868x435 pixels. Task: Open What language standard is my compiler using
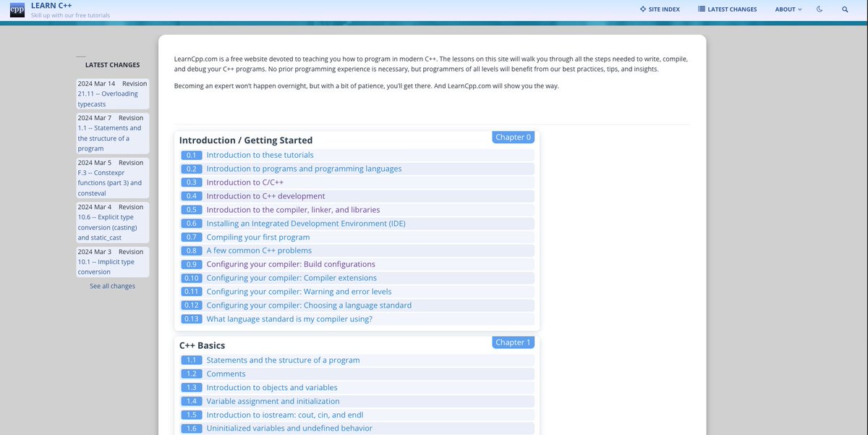[289, 319]
